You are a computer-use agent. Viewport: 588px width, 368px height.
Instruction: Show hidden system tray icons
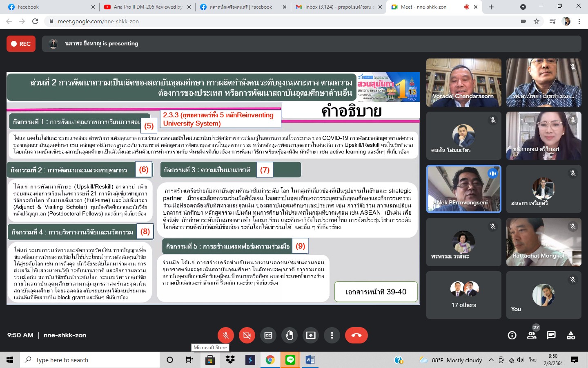pos(491,360)
